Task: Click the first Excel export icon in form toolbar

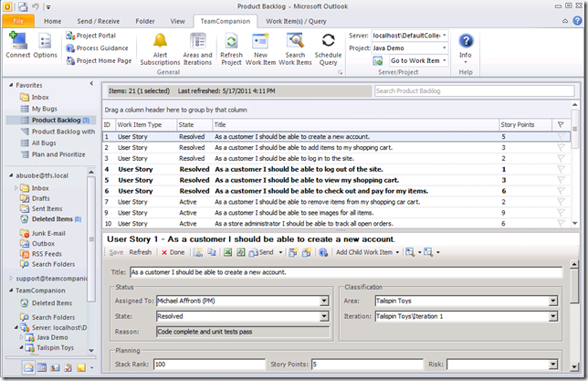Action: tap(227, 252)
